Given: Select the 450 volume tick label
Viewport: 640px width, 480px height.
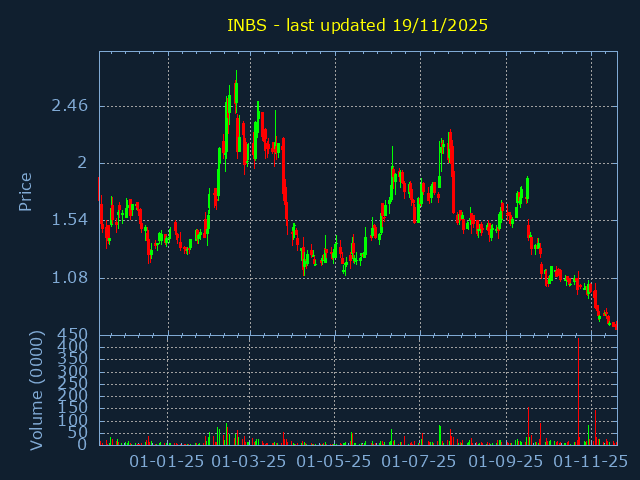Looking at the screenshot, I should tap(75, 334).
